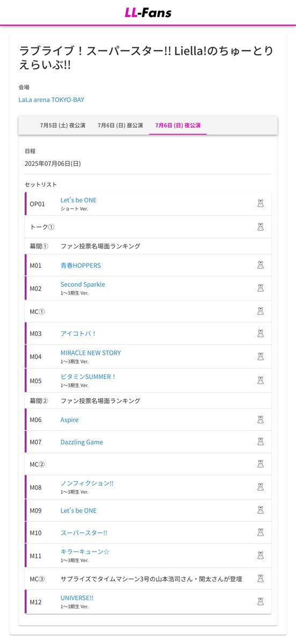Click the costume icon in the MC① row
The height and width of the screenshot is (644, 296).
click(x=261, y=311)
